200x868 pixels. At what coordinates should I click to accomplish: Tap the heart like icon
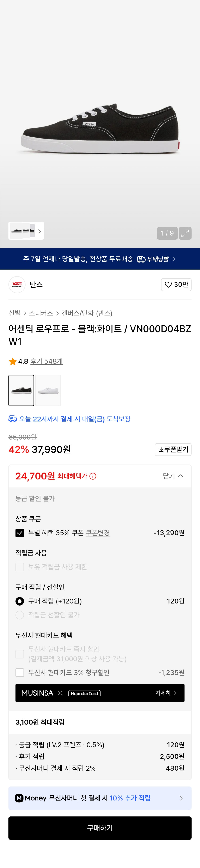coord(168,285)
